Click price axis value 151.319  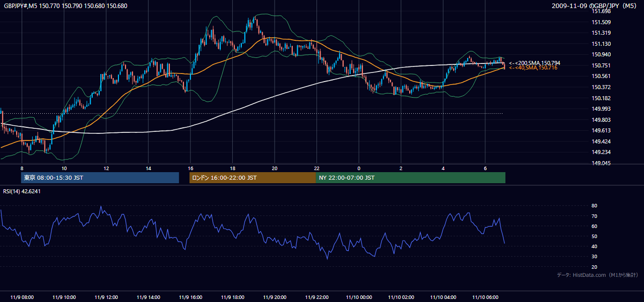click(x=601, y=33)
